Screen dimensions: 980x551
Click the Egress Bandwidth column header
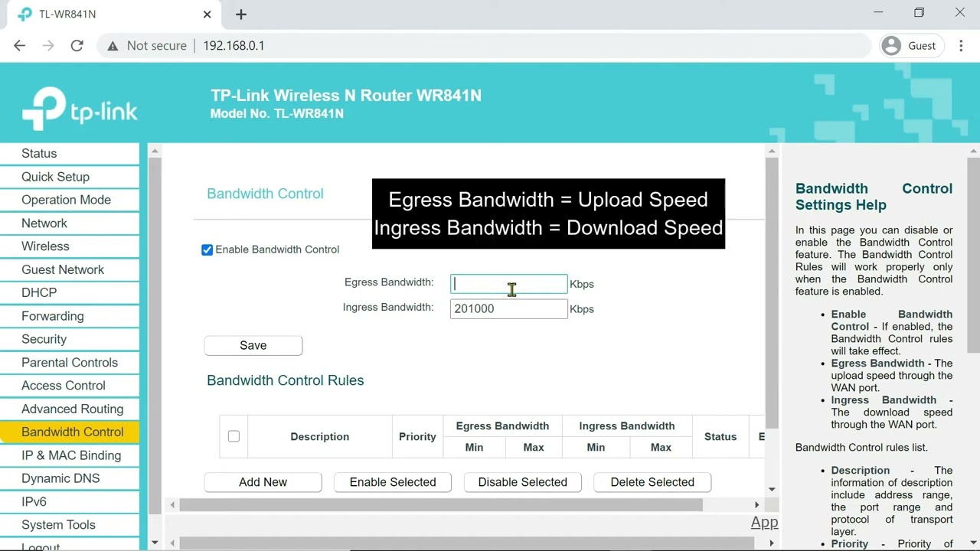(502, 426)
